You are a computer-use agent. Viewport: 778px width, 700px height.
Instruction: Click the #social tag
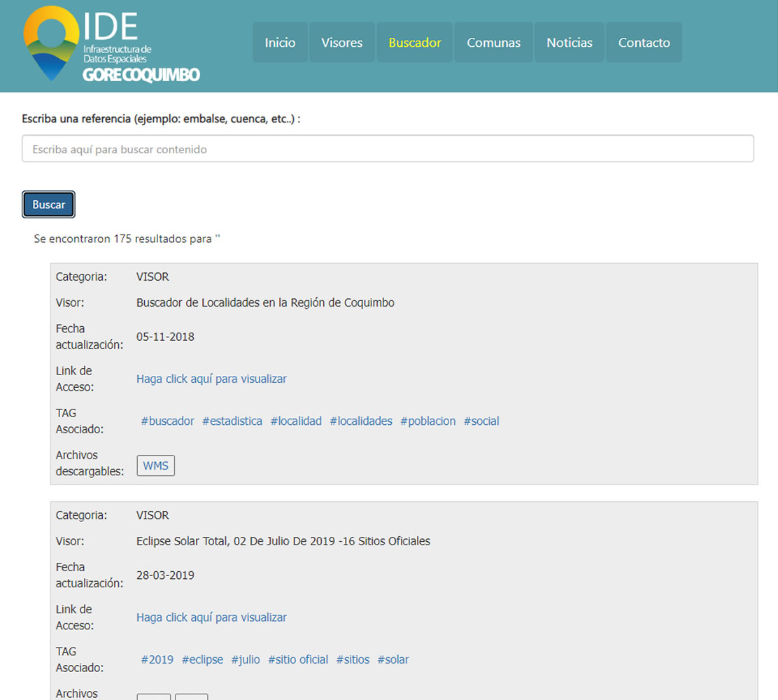pos(481,421)
